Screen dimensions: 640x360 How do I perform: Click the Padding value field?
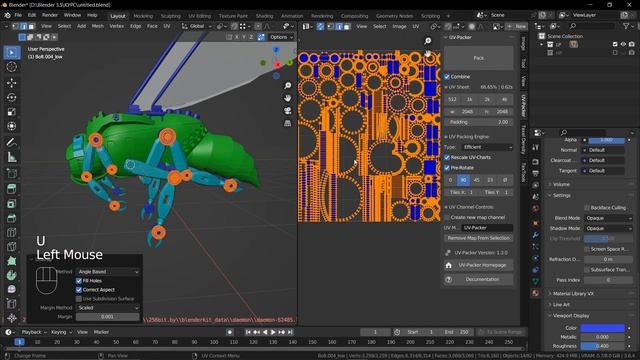click(478, 122)
